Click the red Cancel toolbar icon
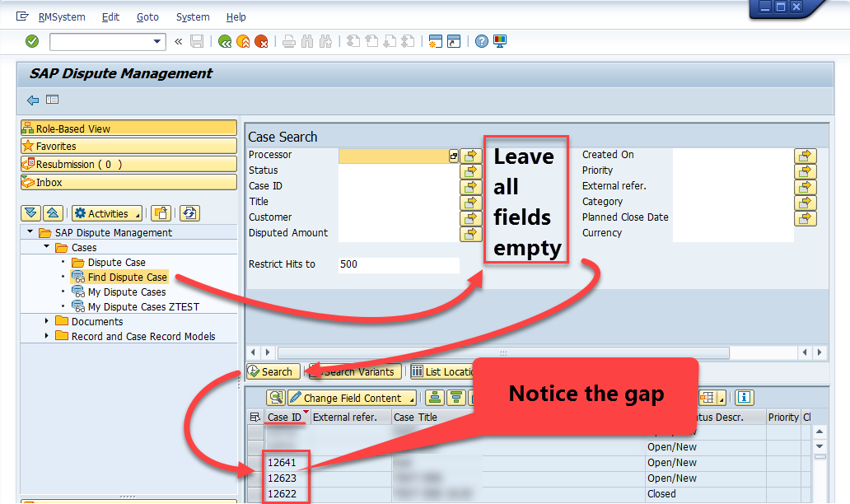This screenshot has width=850, height=504. pos(261,41)
